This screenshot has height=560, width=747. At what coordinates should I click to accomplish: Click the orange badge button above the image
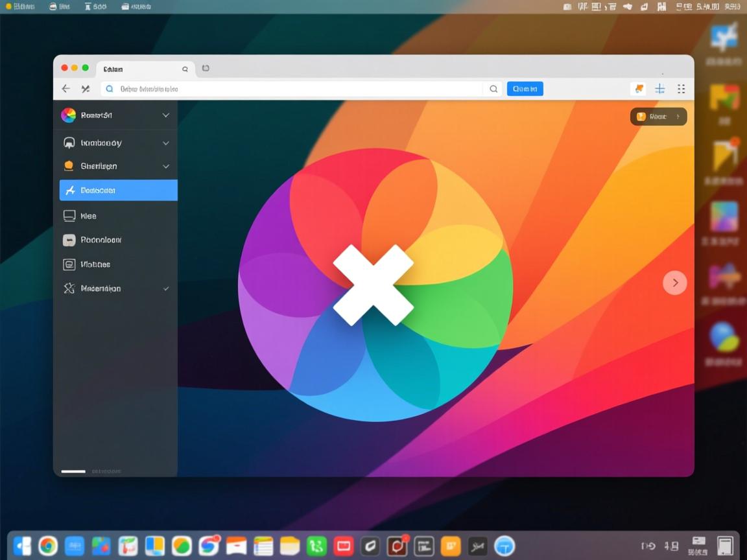658,117
